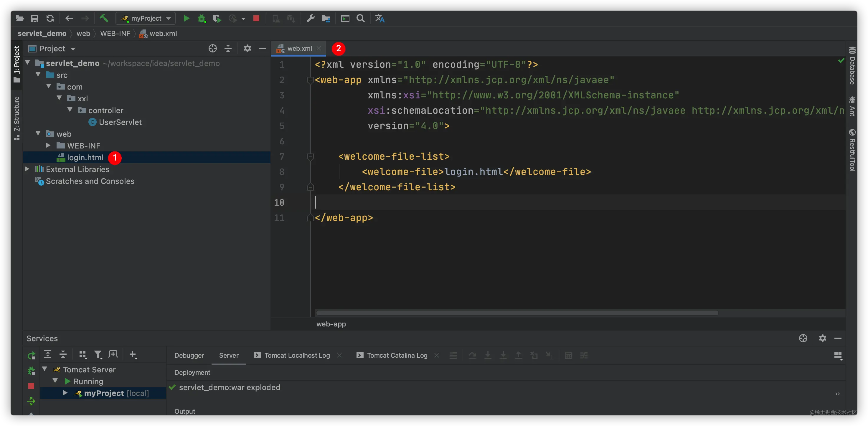Stop the running app with red square
This screenshot has width=868, height=426.
256,19
